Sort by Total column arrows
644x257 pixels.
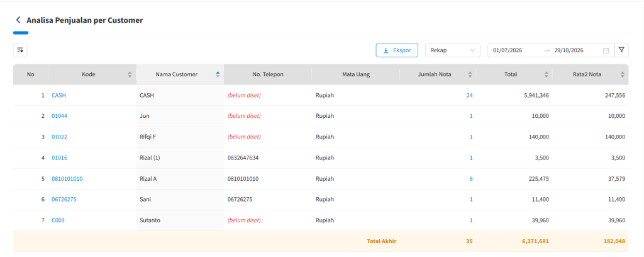[547, 74]
